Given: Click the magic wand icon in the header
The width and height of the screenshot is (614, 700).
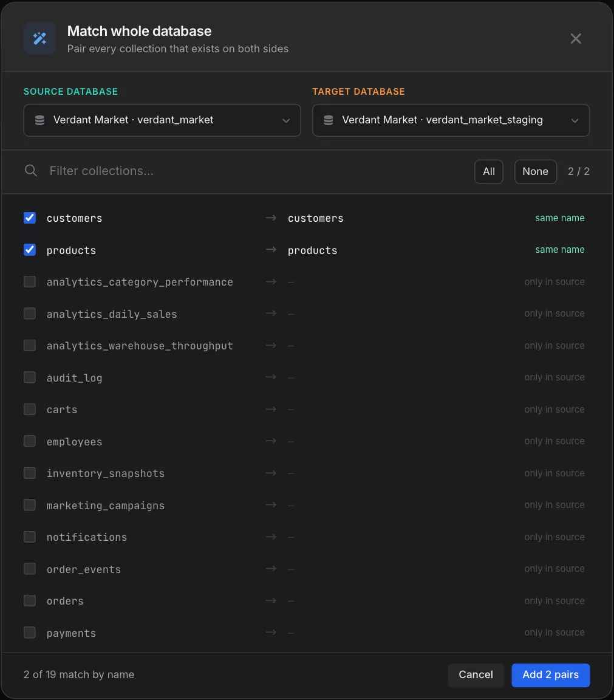Looking at the screenshot, I should tap(39, 38).
